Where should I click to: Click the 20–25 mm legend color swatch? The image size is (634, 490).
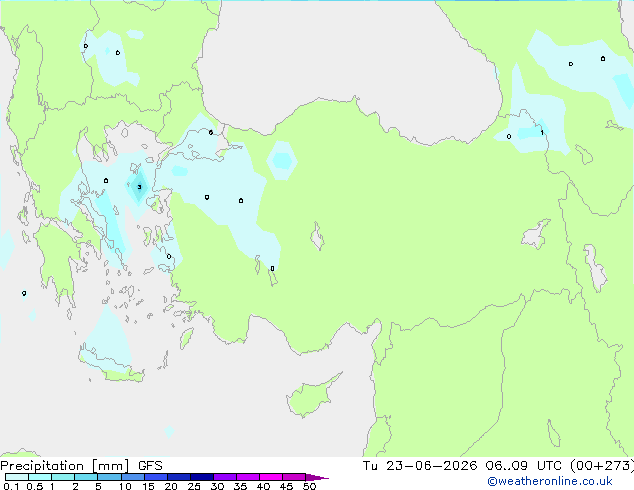(179, 477)
